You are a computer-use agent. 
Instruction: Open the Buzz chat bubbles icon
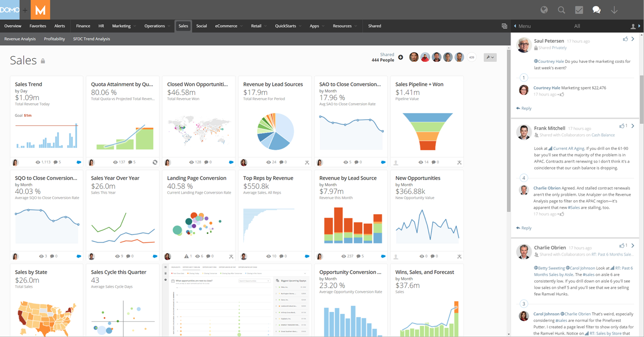(x=597, y=10)
